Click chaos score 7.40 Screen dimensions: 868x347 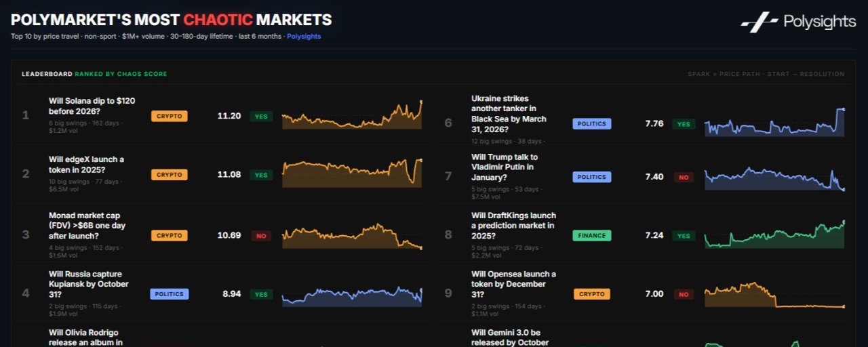coord(654,177)
